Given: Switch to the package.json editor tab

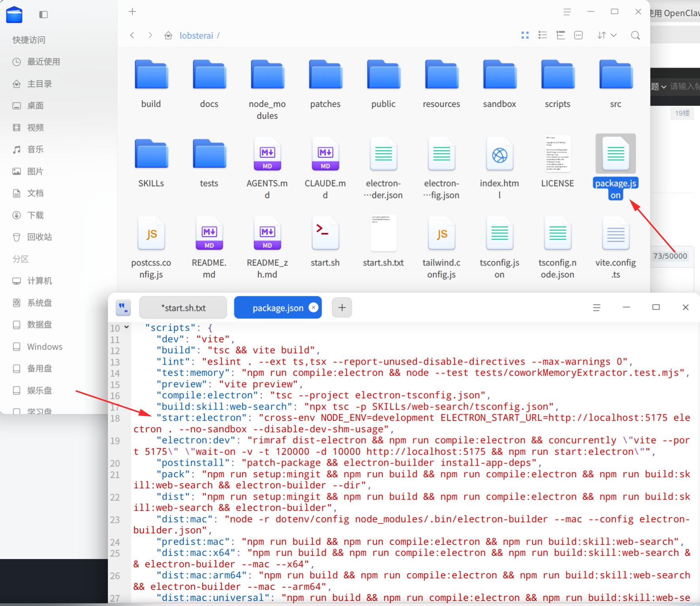Looking at the screenshot, I should point(278,308).
